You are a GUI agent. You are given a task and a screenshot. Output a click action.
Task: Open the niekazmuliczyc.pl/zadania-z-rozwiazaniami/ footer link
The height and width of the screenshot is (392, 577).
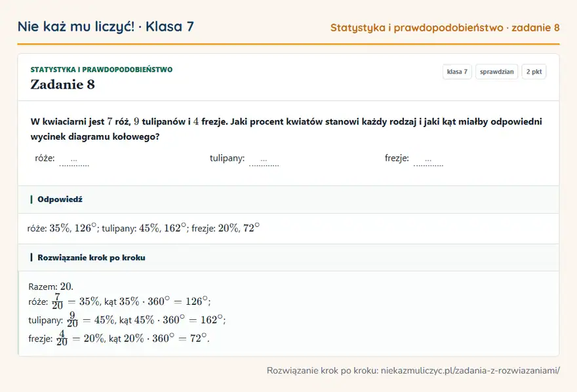click(x=470, y=370)
